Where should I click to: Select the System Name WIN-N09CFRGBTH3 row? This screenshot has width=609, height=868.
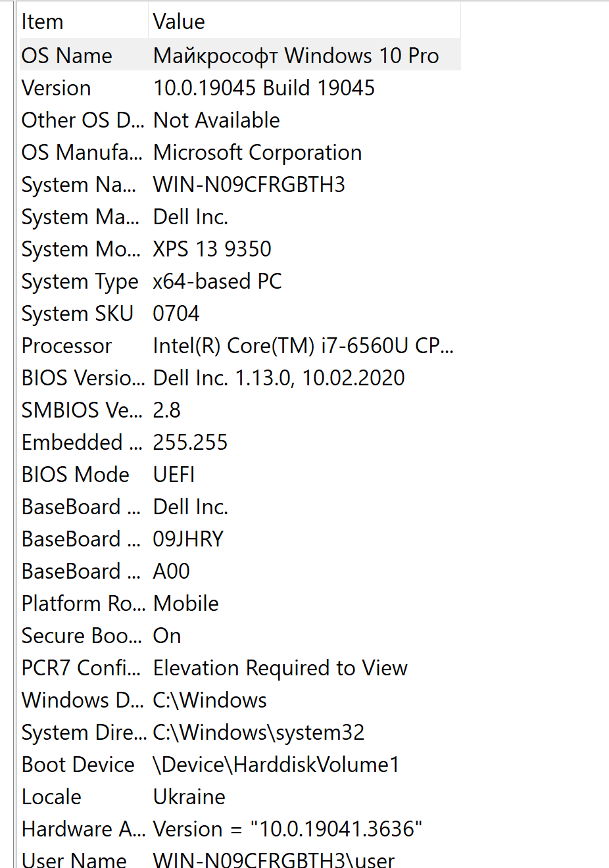240,184
